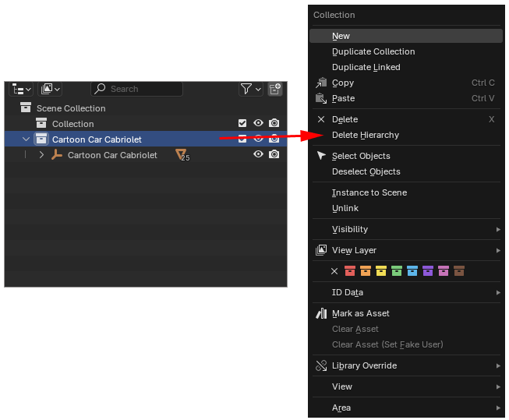This screenshot has height=420, width=509.
Task: Disable render camera for the Collection row
Action: [x=274, y=124]
